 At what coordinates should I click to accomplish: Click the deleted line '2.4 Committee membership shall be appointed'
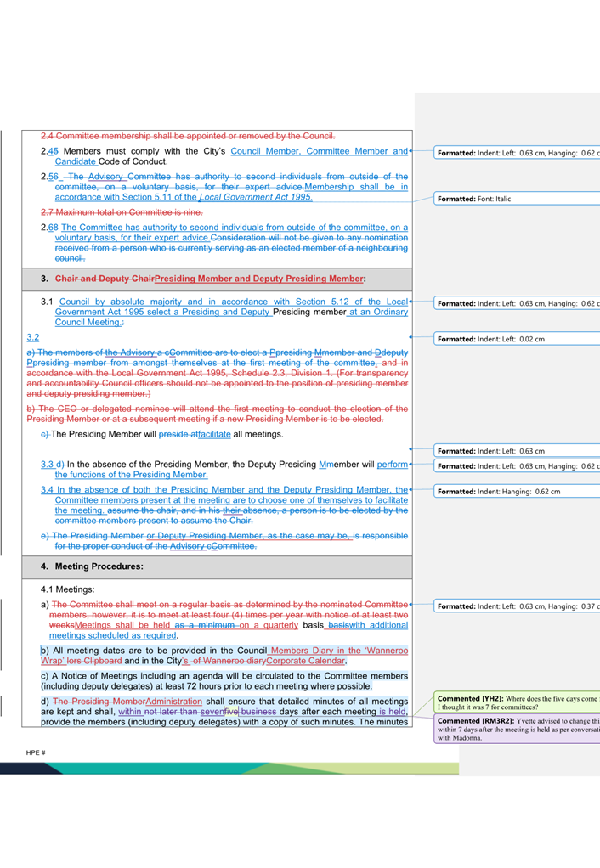coord(187,136)
